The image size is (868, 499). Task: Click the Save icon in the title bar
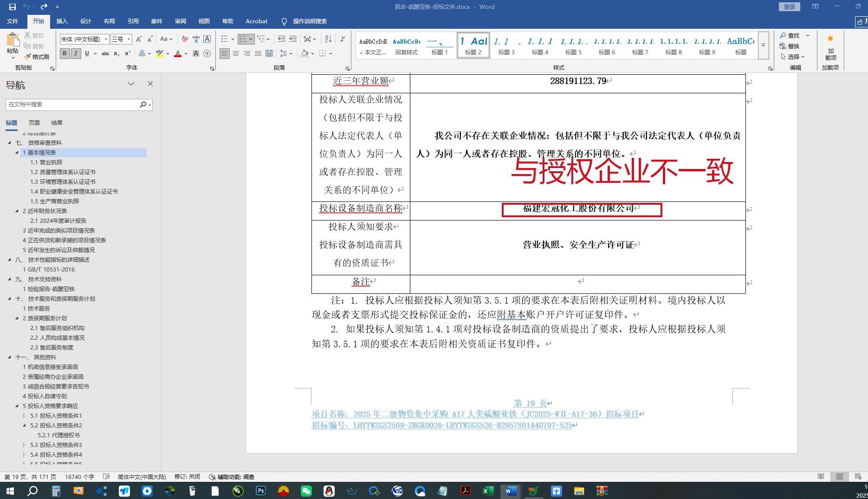pyautogui.click(x=13, y=7)
